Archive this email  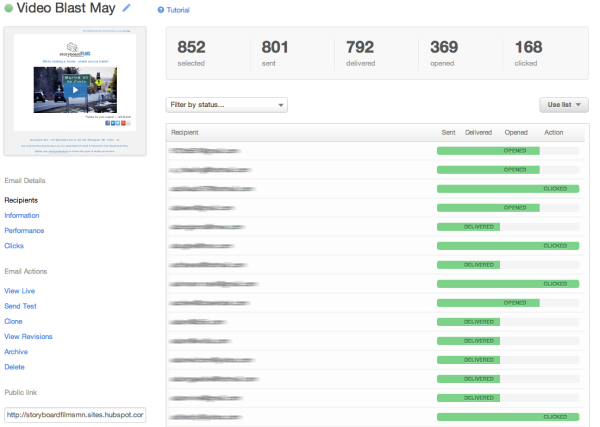click(x=16, y=352)
